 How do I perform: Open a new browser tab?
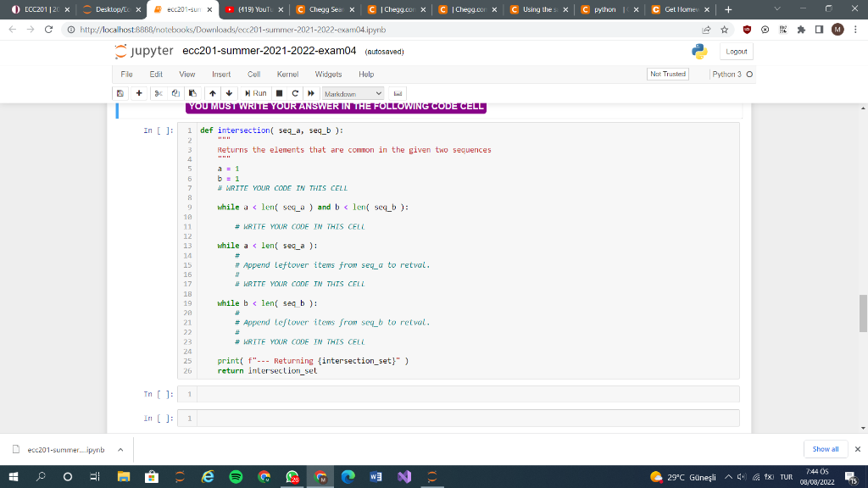click(728, 9)
